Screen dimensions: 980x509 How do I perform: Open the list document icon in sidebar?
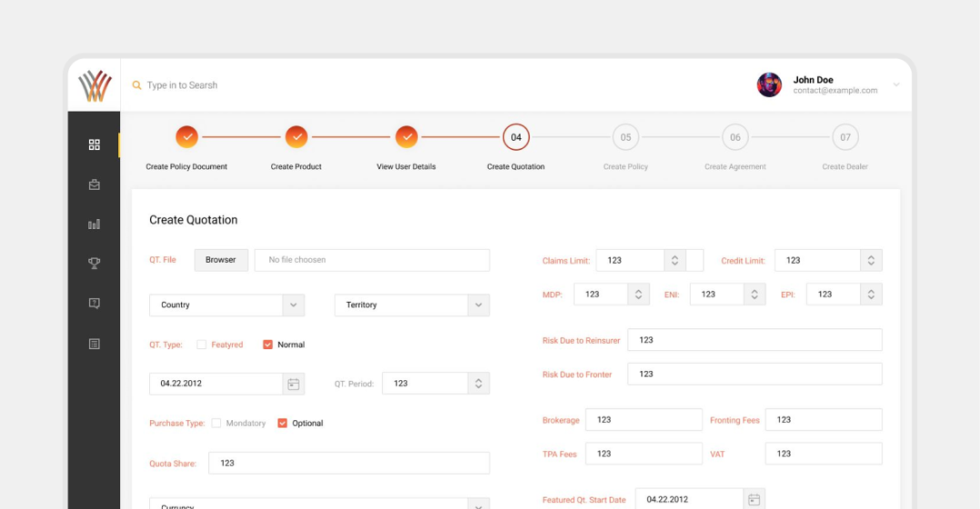click(x=94, y=344)
